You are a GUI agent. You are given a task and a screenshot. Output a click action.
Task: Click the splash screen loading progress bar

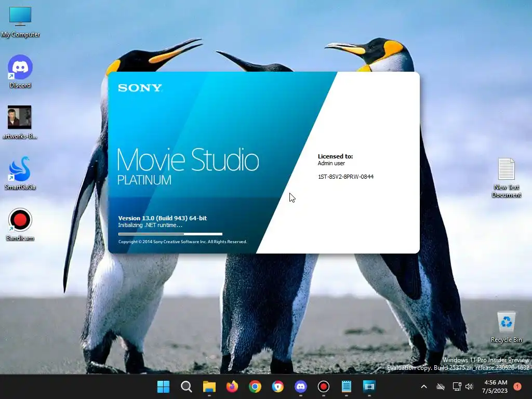170,234
